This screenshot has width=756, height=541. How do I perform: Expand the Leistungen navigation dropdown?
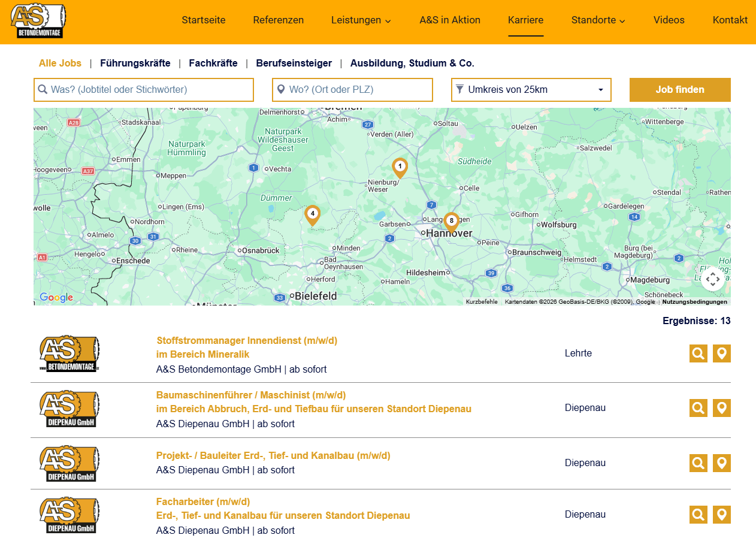click(x=361, y=20)
